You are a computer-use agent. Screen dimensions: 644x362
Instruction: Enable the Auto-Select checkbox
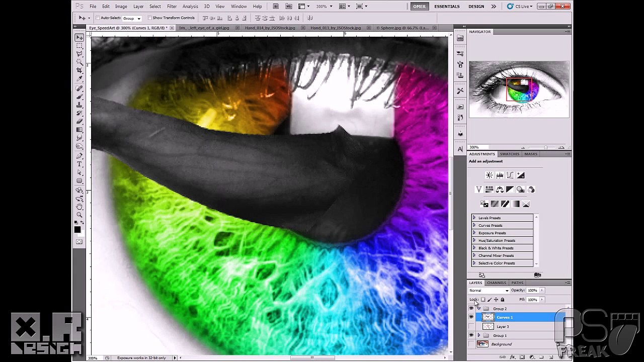tap(98, 18)
